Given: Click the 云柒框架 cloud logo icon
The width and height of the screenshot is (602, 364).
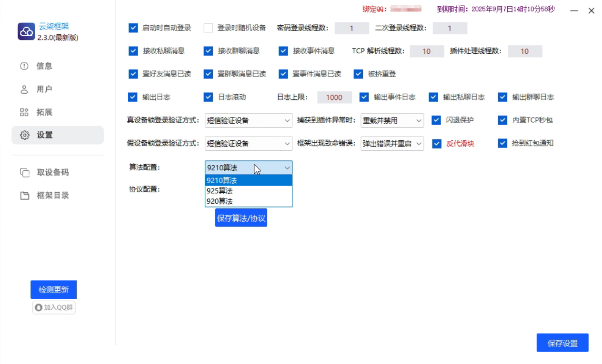Looking at the screenshot, I should pos(26,31).
